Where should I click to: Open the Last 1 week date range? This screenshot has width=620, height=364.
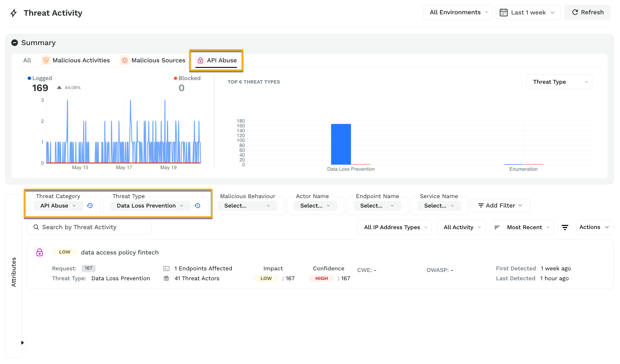point(528,12)
